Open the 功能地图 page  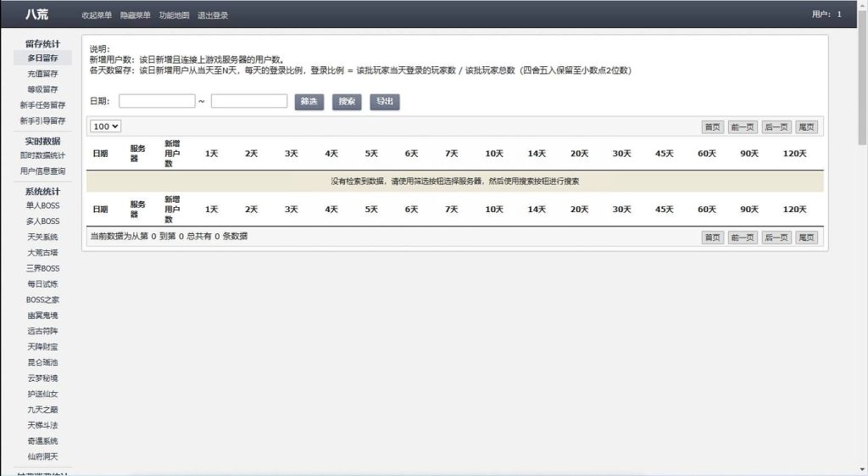[x=174, y=15]
